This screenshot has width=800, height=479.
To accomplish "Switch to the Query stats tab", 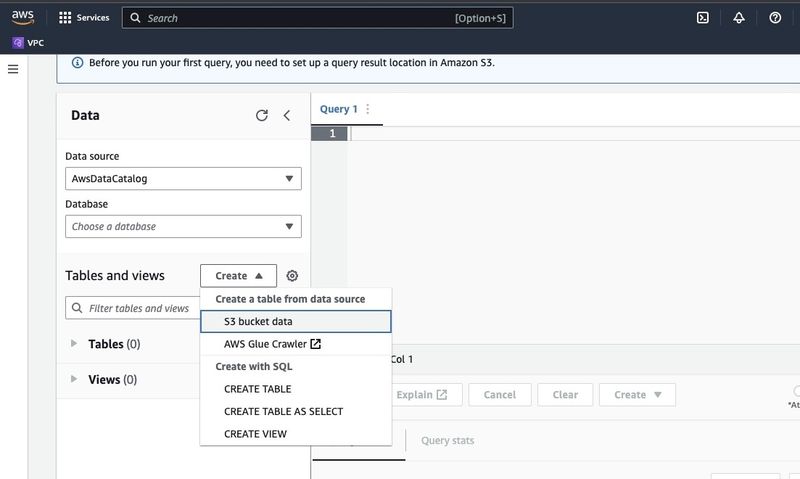I will [x=447, y=440].
